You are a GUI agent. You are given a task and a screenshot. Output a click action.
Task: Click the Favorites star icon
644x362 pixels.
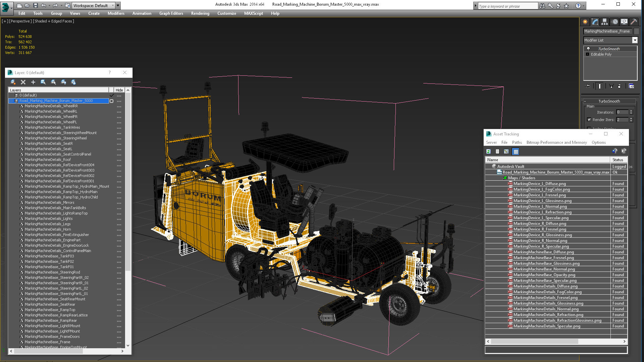click(x=567, y=6)
